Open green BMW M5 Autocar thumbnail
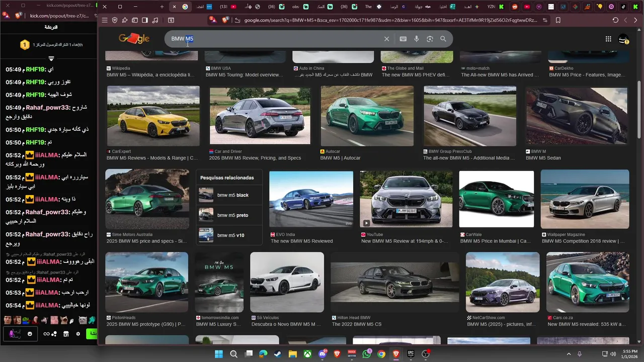The width and height of the screenshot is (644, 362). [367, 115]
